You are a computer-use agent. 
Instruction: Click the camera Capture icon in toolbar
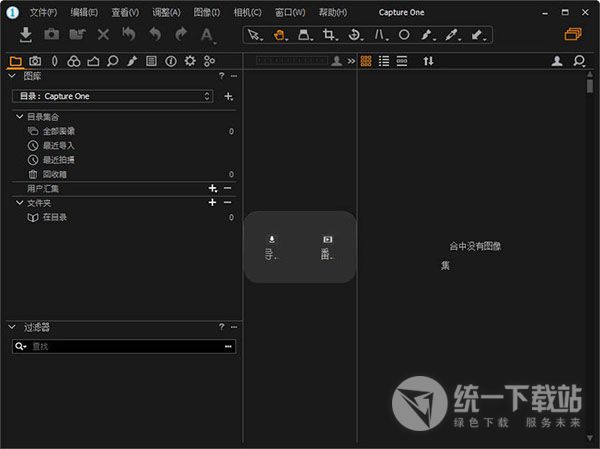pyautogui.click(x=52, y=34)
